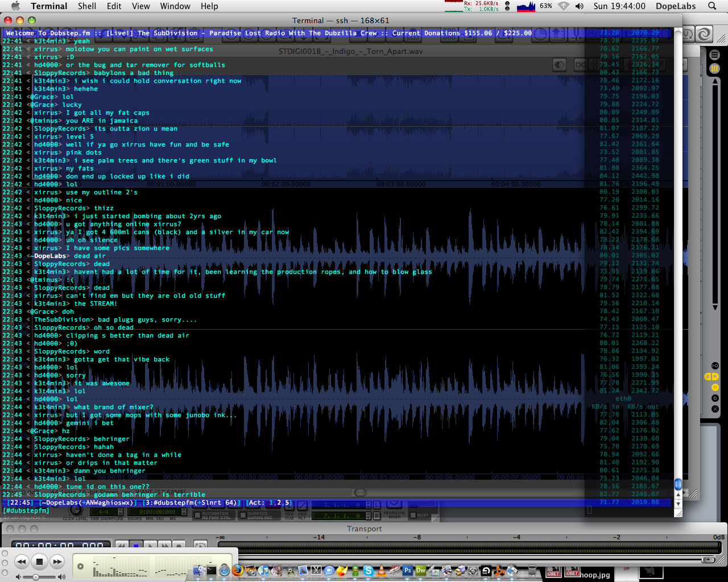Select the first OBEY thumbnail on desktop
The width and height of the screenshot is (728, 582).
click(x=553, y=572)
